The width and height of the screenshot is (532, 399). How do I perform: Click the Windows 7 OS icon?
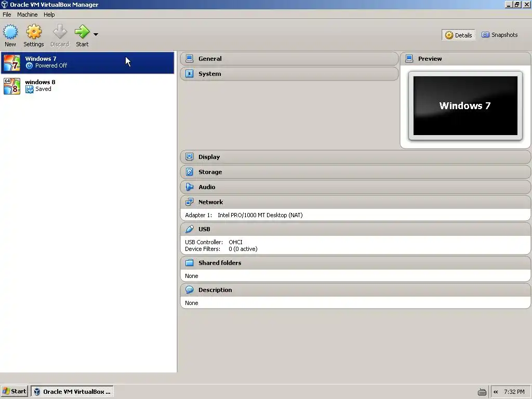(x=12, y=63)
